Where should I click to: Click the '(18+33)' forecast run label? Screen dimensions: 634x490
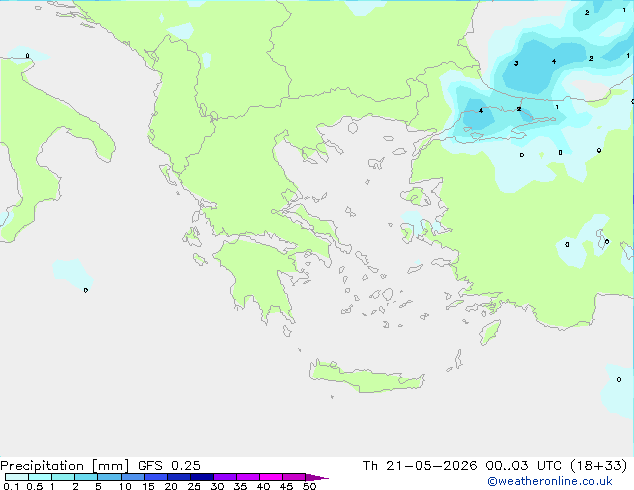click(599, 466)
